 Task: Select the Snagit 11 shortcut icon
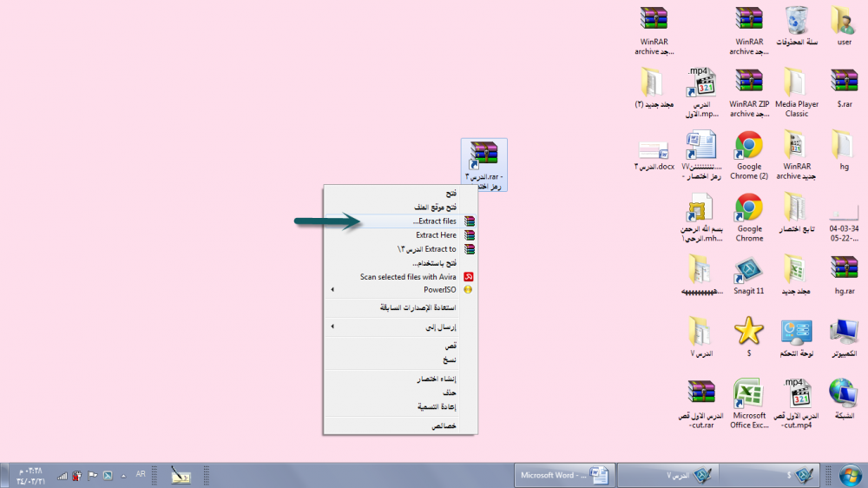[x=748, y=272]
